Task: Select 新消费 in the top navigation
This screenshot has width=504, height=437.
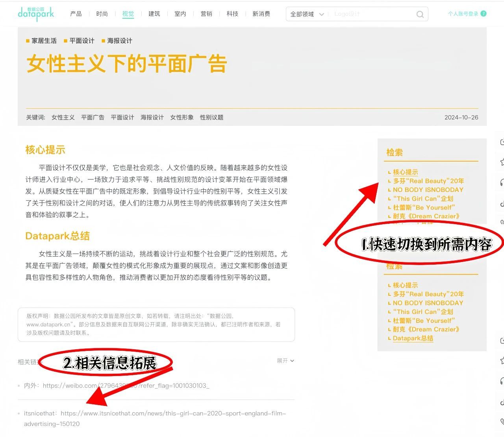Action: click(261, 14)
